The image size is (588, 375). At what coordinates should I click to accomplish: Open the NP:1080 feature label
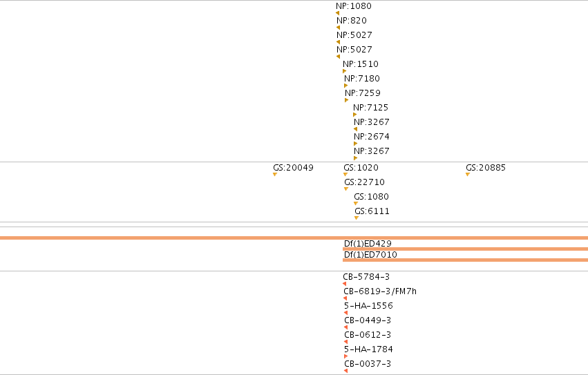coord(354,6)
